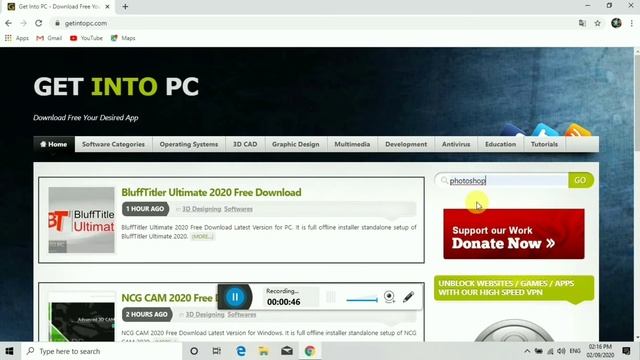Open the Development menu
The image size is (640, 360).
pyautogui.click(x=406, y=144)
